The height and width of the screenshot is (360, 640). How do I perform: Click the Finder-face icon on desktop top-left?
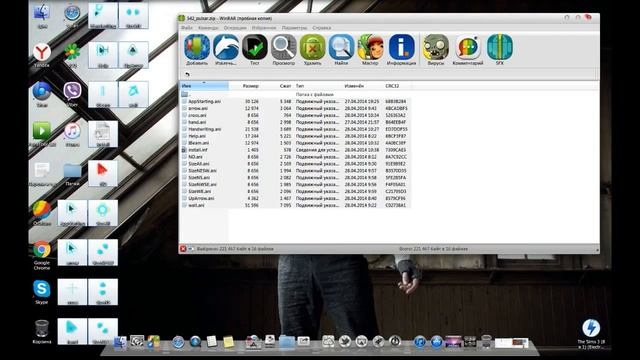pyautogui.click(x=42, y=16)
